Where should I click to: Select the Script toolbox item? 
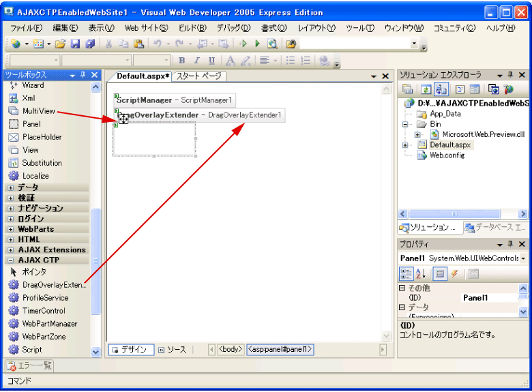pyautogui.click(x=25, y=349)
